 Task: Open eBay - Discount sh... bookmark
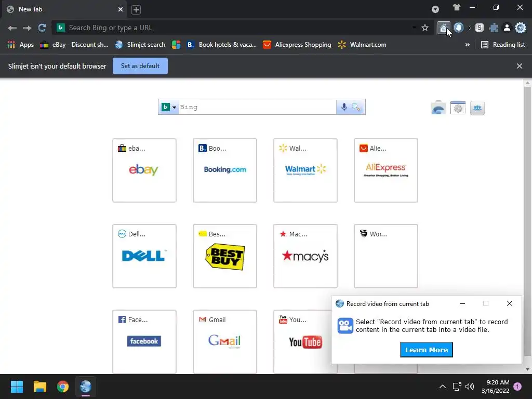tap(74, 45)
